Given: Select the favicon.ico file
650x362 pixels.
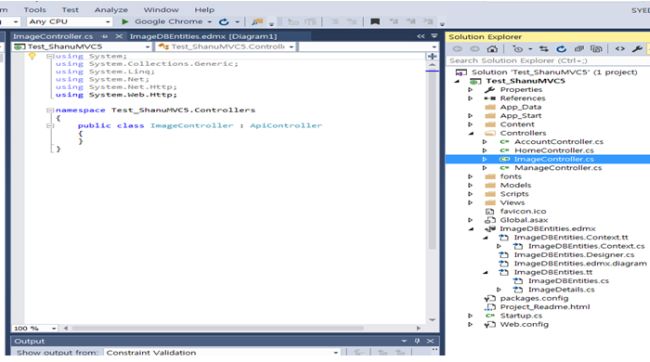Looking at the screenshot, I should click(523, 211).
